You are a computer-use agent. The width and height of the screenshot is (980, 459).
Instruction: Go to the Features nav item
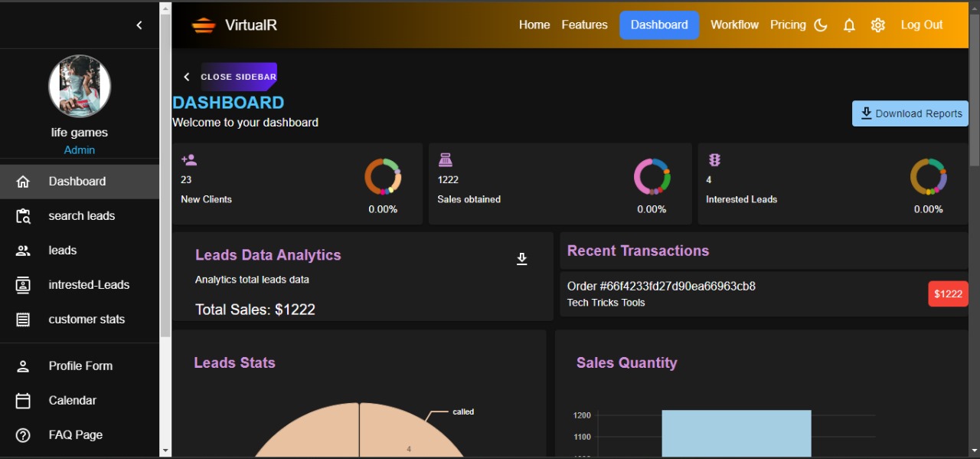pyautogui.click(x=584, y=25)
